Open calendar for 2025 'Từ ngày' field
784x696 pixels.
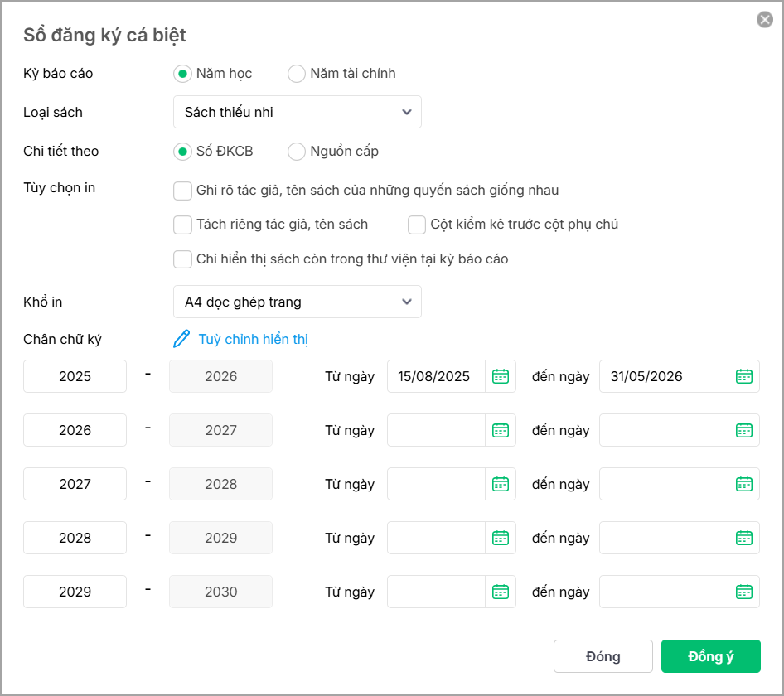coord(501,376)
